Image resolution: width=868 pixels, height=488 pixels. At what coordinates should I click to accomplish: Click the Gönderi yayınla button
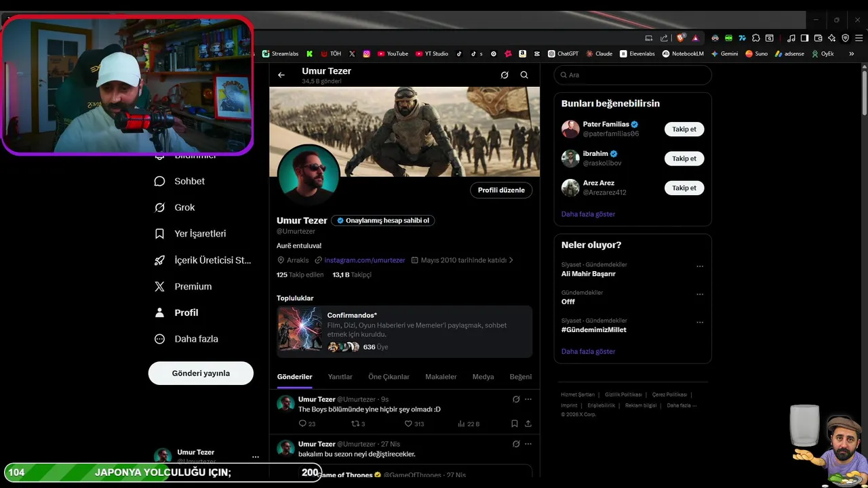201,373
